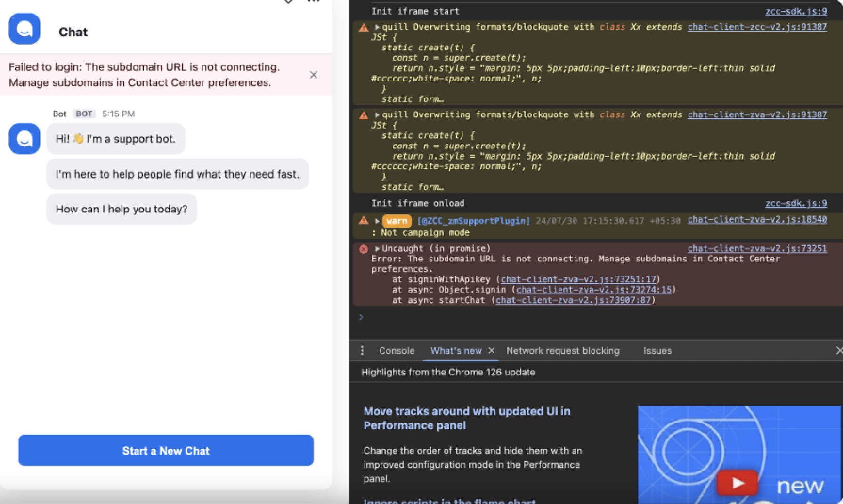
Task: Click the orange warn badge label
Action: [397, 221]
